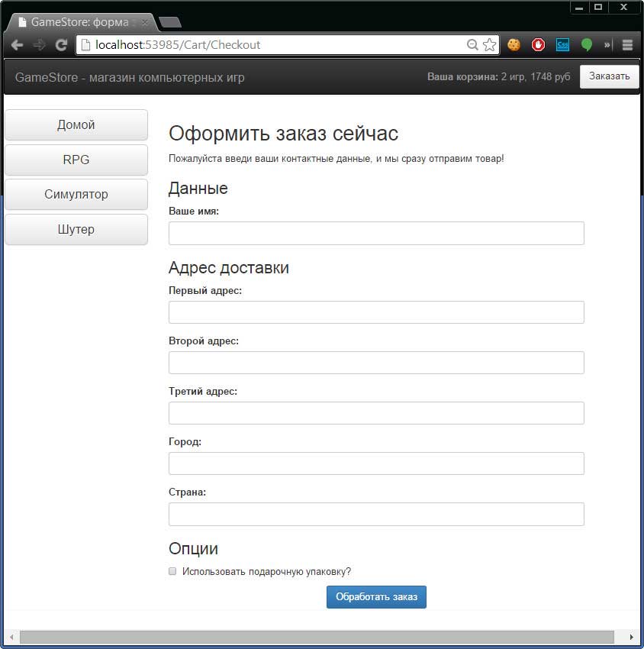The height and width of the screenshot is (649, 644).
Task: Focus the Третий адрес input field
Action: point(376,413)
